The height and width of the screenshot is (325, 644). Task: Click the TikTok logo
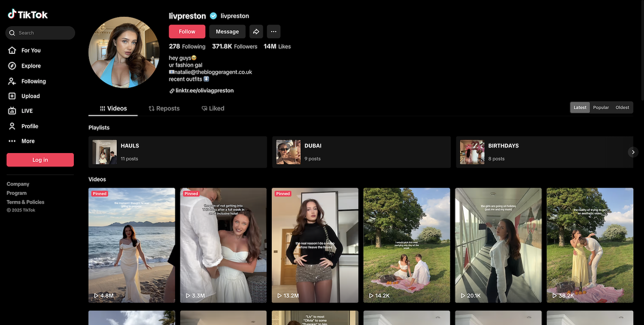28,14
